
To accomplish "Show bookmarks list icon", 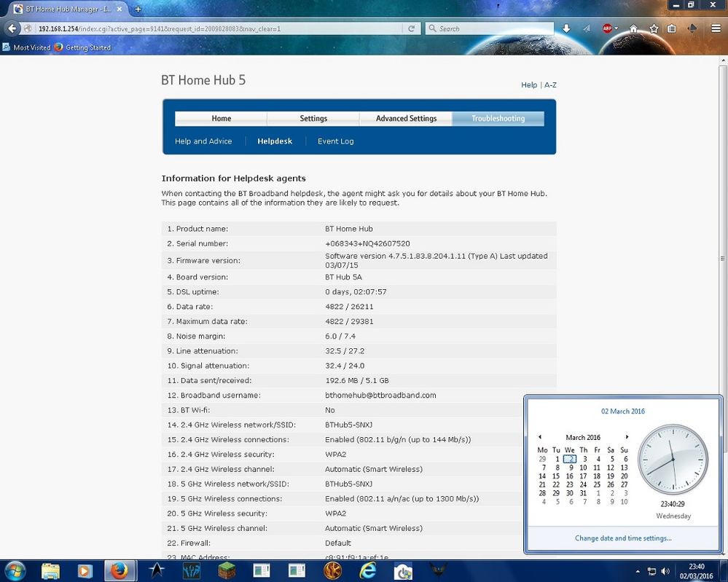I will [671, 28].
